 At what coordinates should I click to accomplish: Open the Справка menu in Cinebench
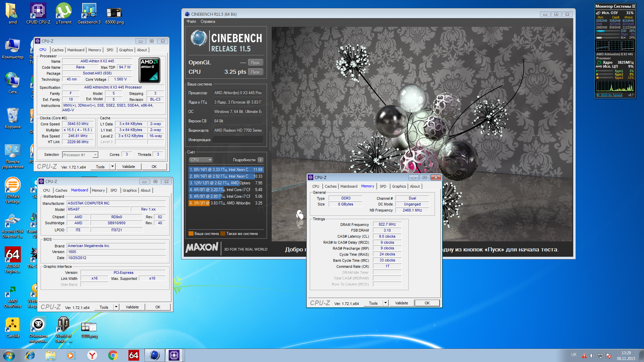[208, 21]
